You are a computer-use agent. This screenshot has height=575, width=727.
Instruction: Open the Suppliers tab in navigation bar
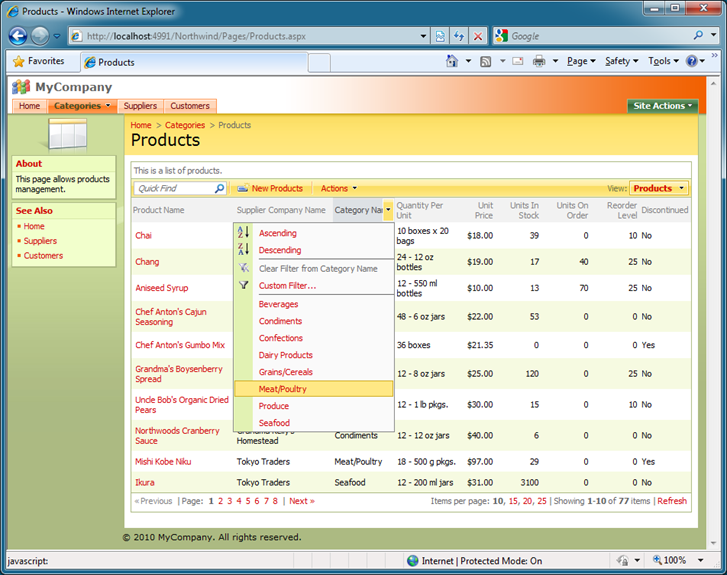click(x=140, y=106)
